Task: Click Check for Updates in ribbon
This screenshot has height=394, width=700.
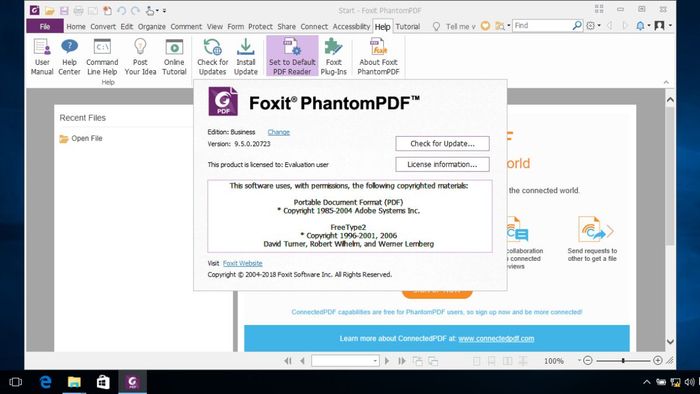Action: point(212,57)
